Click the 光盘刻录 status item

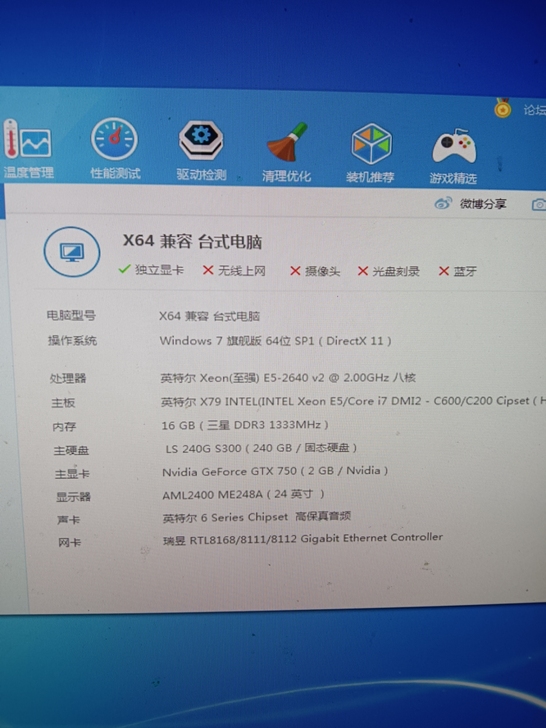point(389,272)
